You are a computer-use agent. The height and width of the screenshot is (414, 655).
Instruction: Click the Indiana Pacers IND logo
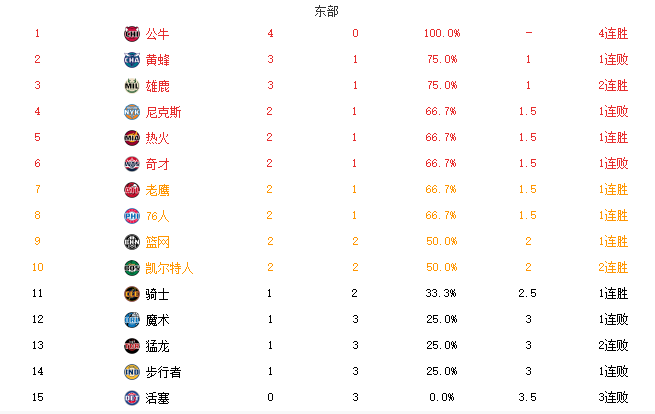pyautogui.click(x=132, y=372)
